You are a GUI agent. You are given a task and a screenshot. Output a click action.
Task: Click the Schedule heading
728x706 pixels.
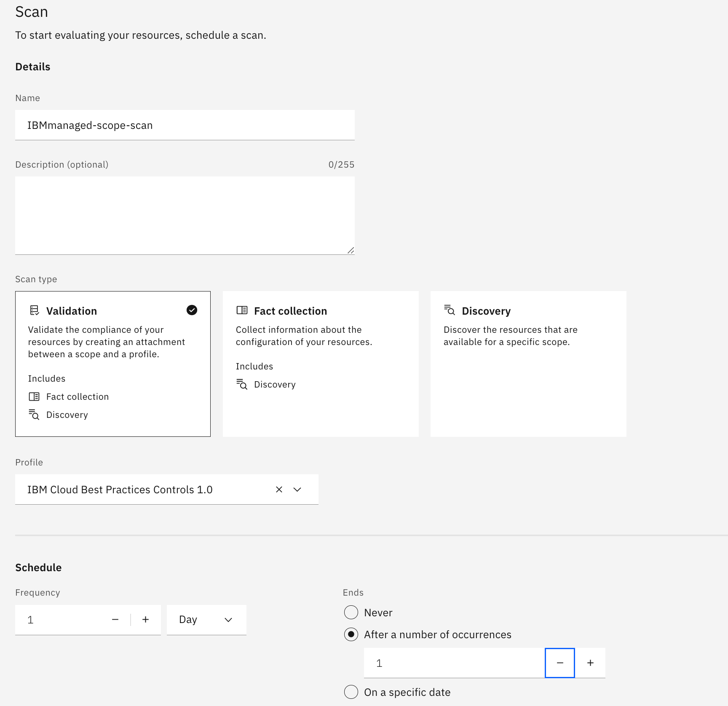38,567
